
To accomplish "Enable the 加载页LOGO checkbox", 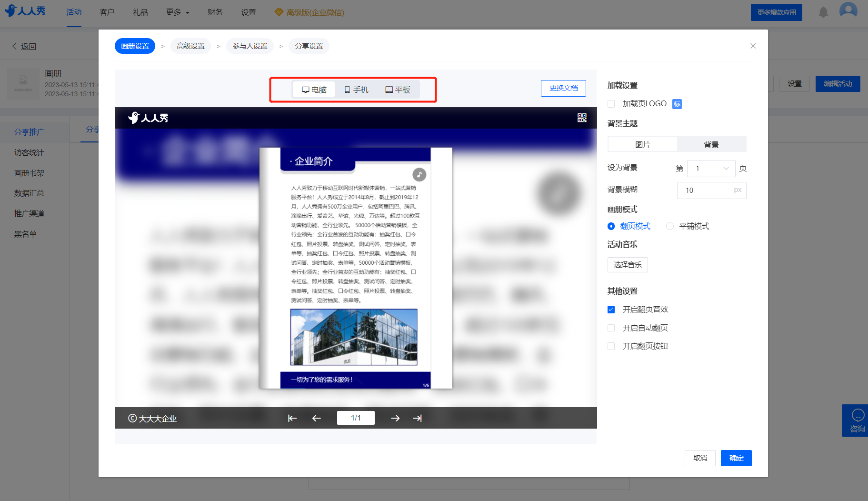I will coord(611,104).
